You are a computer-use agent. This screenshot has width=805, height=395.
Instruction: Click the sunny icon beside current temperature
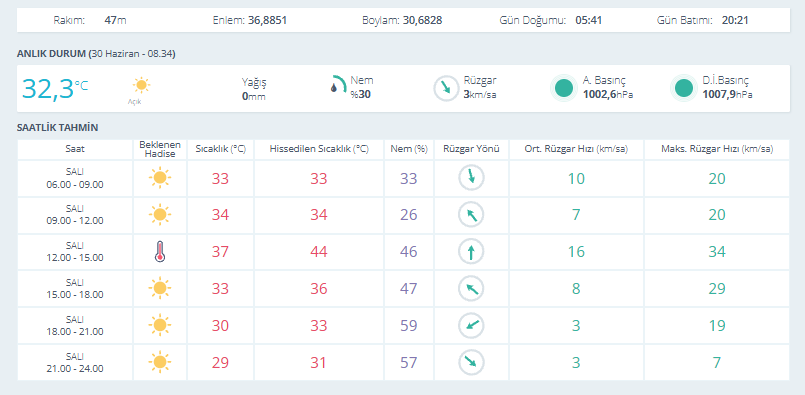(141, 85)
